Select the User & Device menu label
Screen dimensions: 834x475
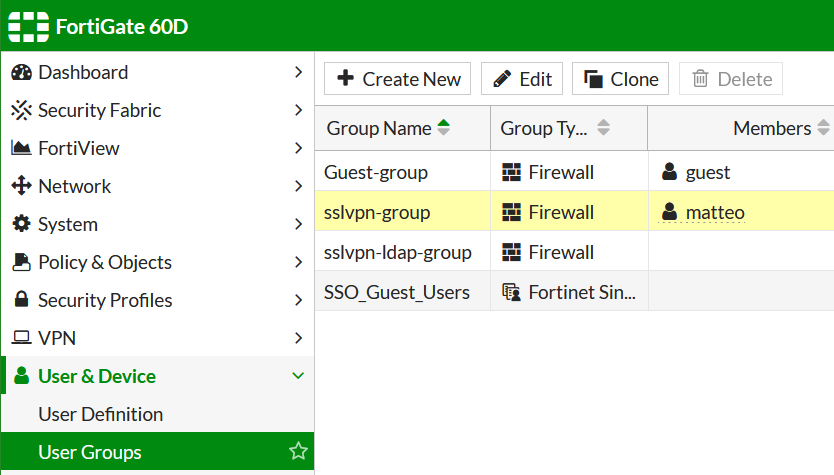point(97,376)
